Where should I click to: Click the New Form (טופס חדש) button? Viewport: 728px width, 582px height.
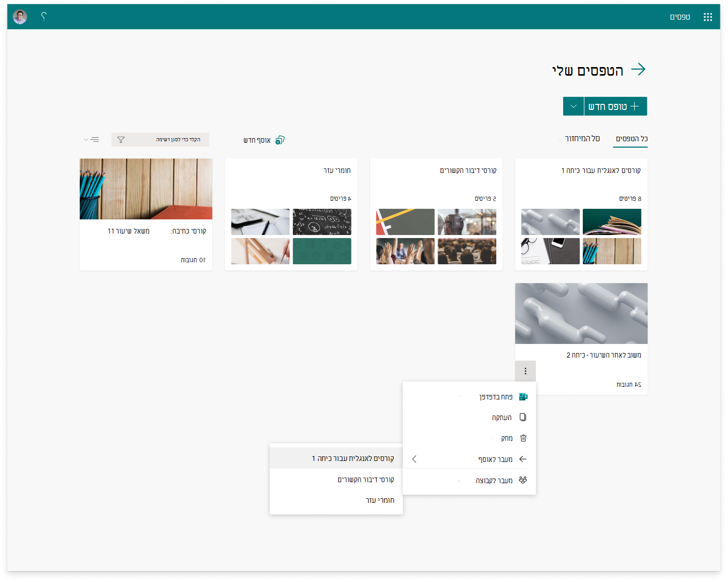coord(615,106)
